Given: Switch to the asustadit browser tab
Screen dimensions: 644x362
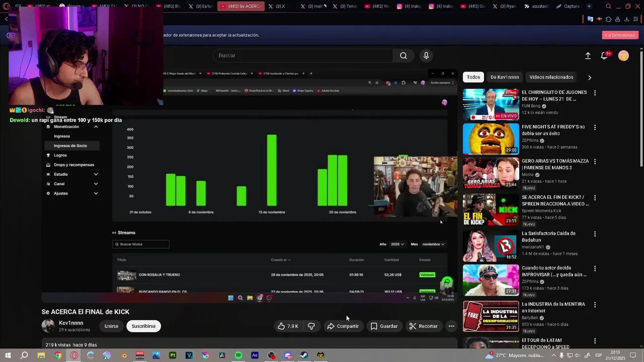Looking at the screenshot, I should [x=537, y=7].
